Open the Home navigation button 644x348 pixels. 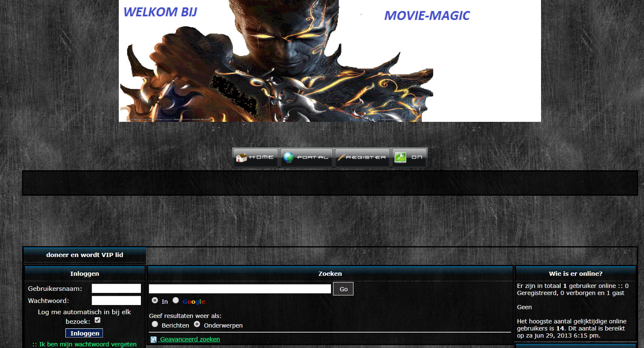[256, 158]
